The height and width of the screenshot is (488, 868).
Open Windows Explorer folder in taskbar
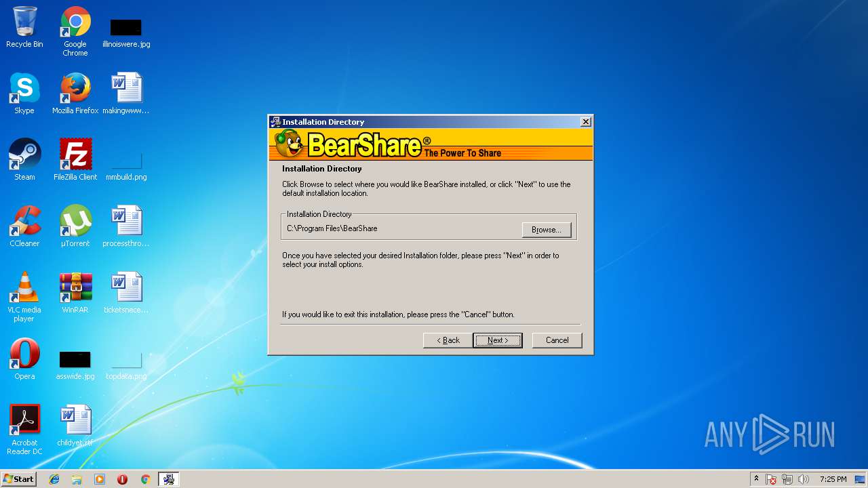pyautogui.click(x=77, y=479)
